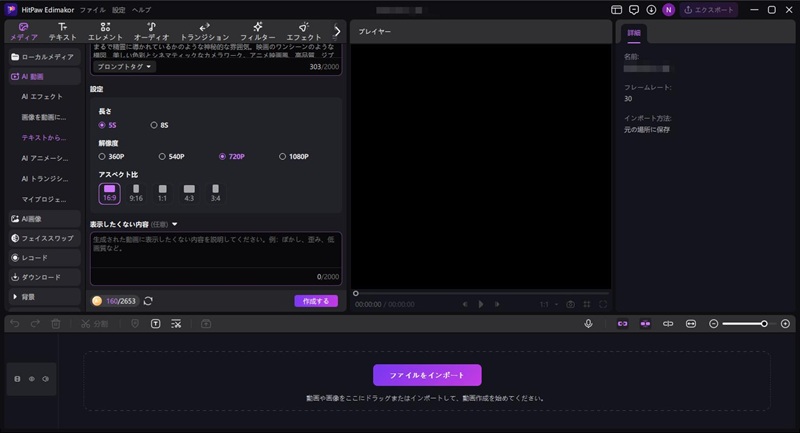Open the プロンプトタグ dropdown
The height and width of the screenshot is (433, 800).
pyautogui.click(x=124, y=67)
